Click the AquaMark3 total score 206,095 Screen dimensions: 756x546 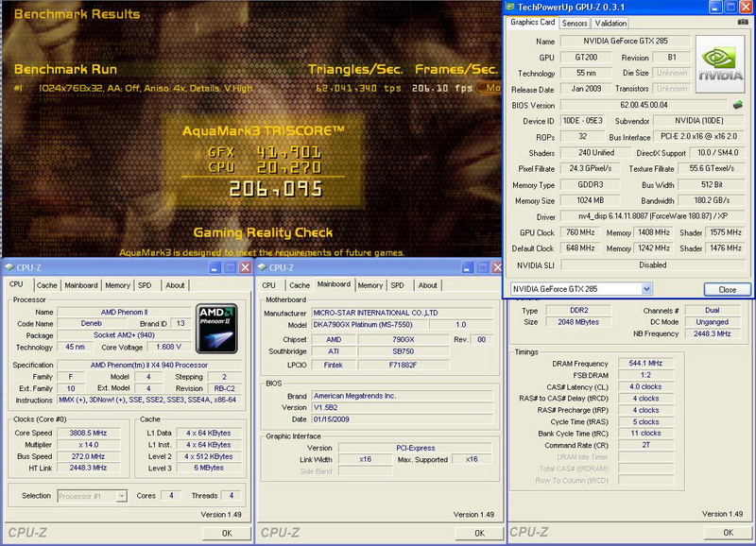(x=275, y=189)
